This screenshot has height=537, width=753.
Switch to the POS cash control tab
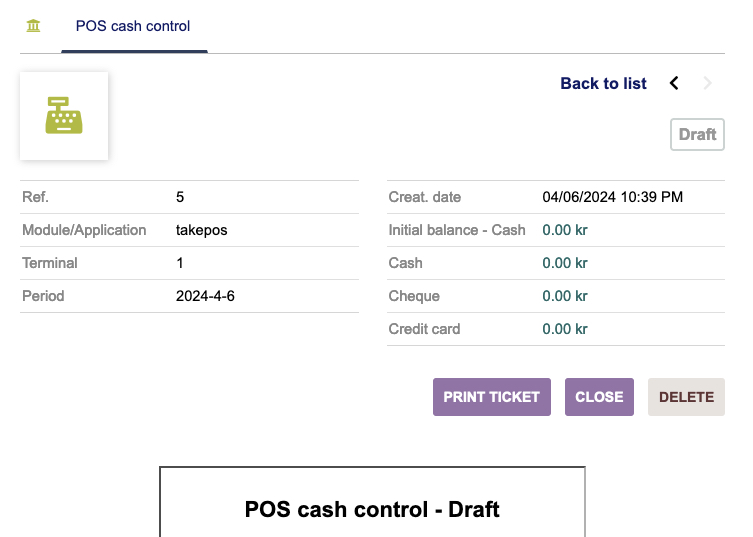[x=133, y=26]
